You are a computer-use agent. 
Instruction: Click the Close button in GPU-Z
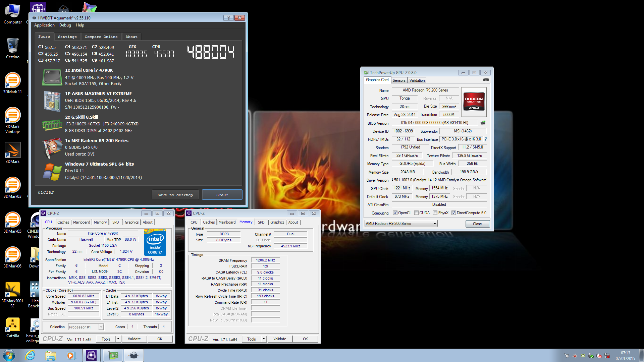[x=477, y=224]
